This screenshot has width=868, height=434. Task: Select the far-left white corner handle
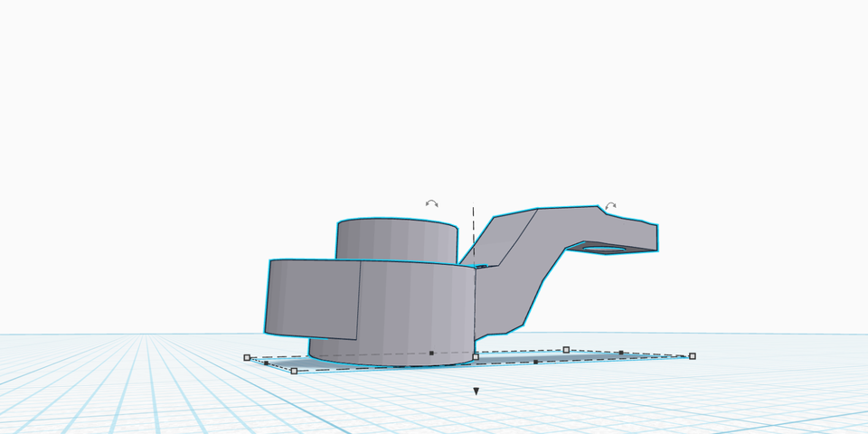coord(247,357)
